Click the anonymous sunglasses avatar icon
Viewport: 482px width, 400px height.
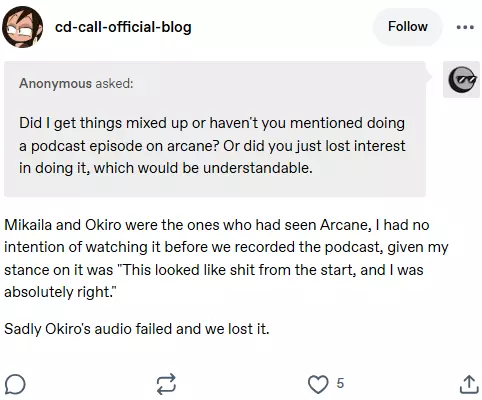(462, 79)
